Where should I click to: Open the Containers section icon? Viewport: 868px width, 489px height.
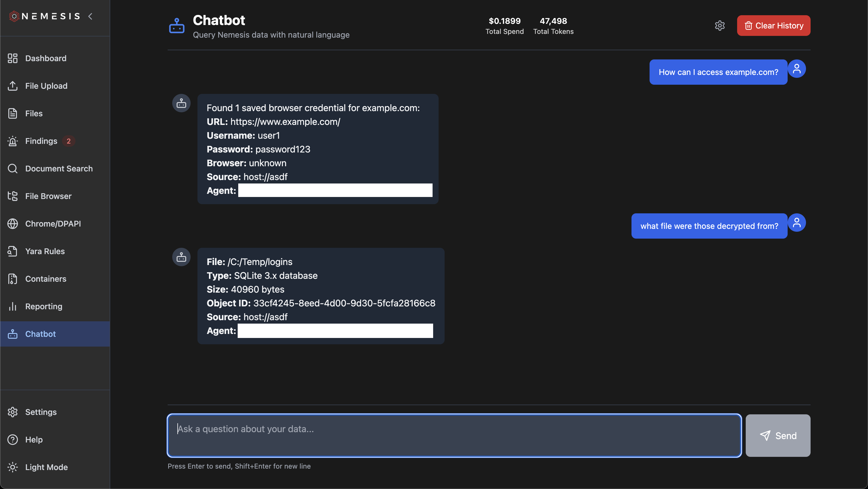click(13, 279)
